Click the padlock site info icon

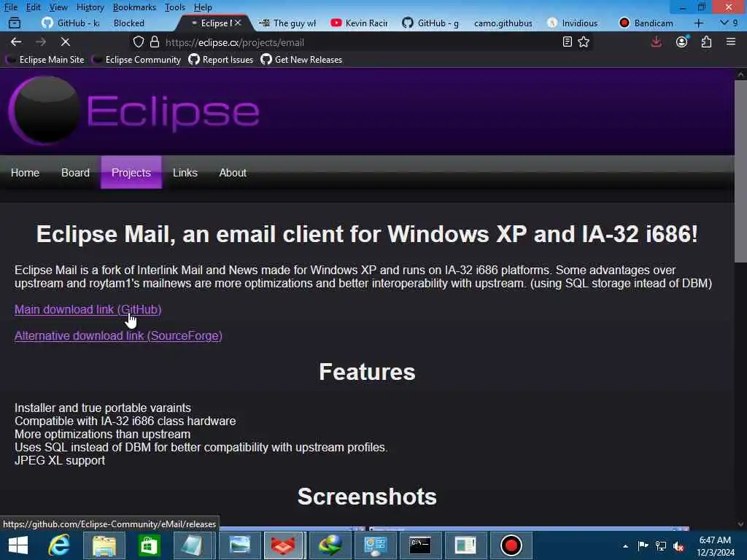(155, 42)
